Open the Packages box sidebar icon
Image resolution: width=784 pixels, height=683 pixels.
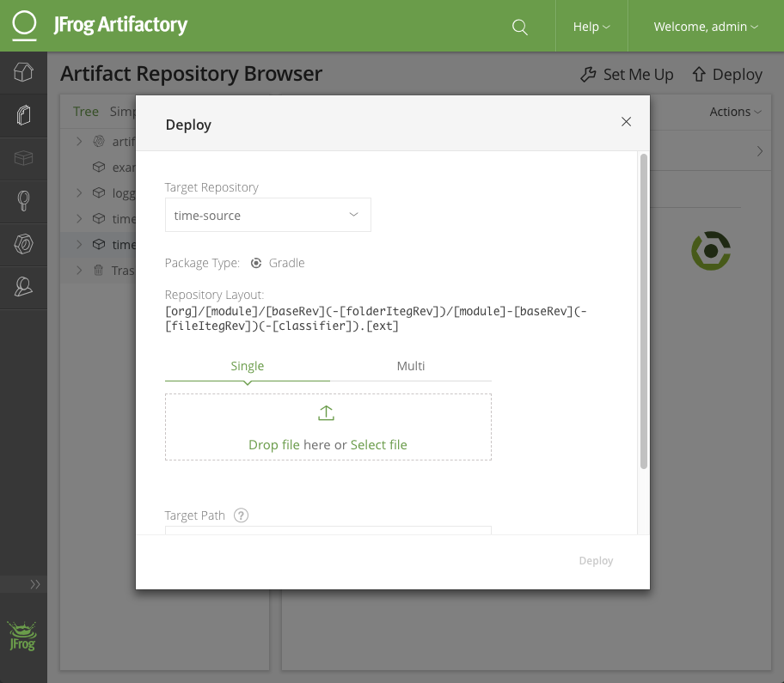(23, 158)
